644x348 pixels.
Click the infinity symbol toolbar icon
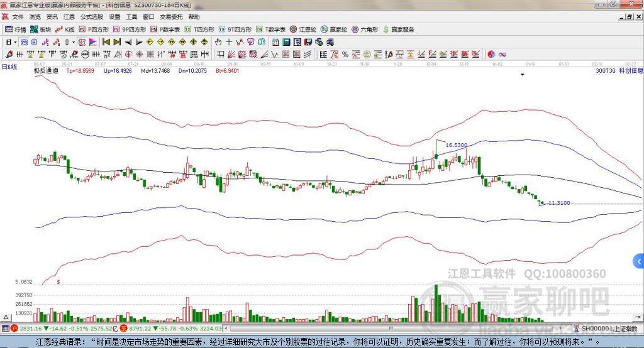[x=503, y=54]
